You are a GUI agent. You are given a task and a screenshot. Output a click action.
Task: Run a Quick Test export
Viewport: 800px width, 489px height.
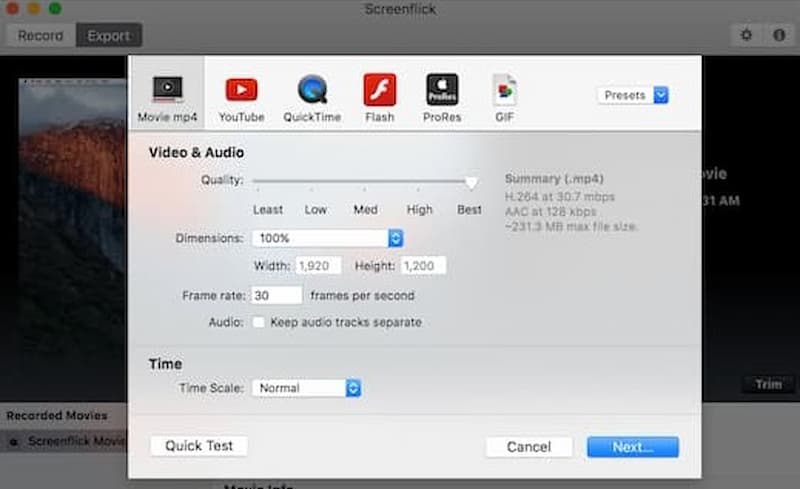pos(198,446)
